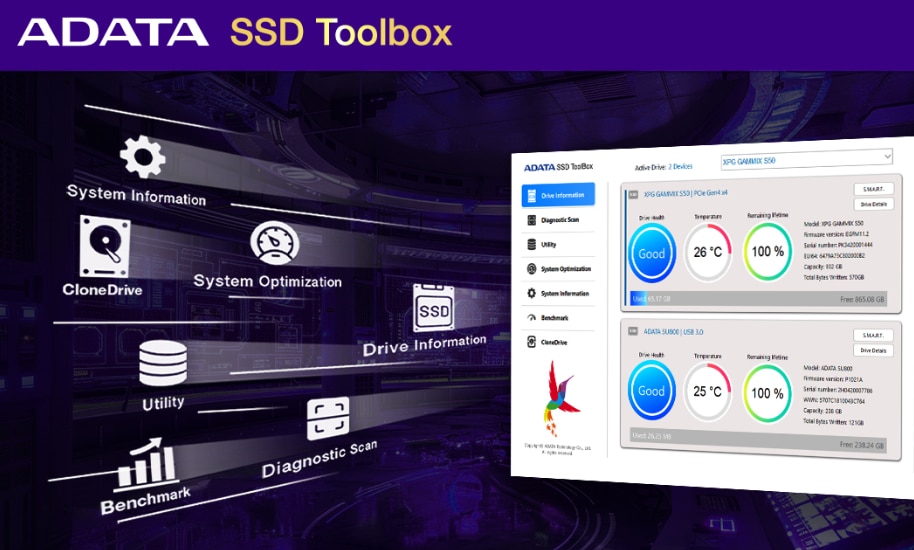Click the large Benchmark bar chart graphic

(x=146, y=464)
